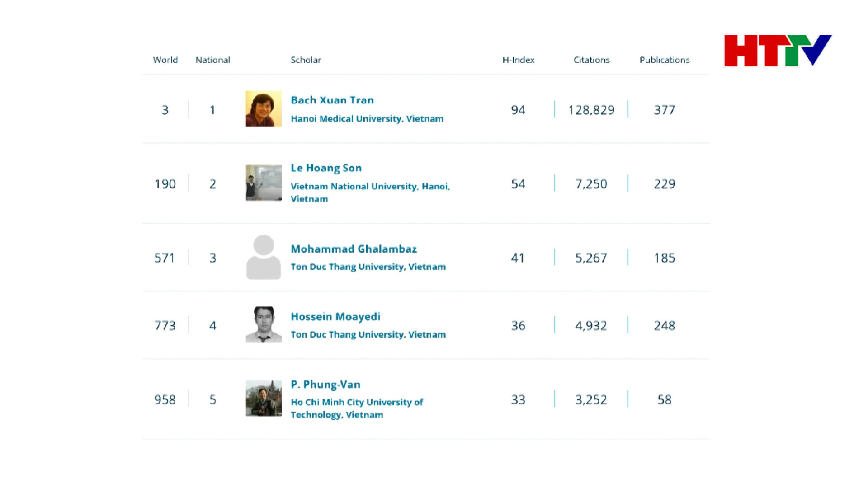Screen dimensions: 868x488
Task: Click the HTV channel logo
Action: pos(777,51)
